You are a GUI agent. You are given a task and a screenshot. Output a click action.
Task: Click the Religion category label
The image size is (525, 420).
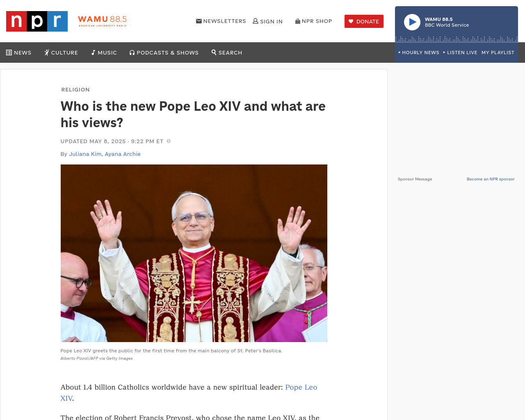tap(75, 89)
